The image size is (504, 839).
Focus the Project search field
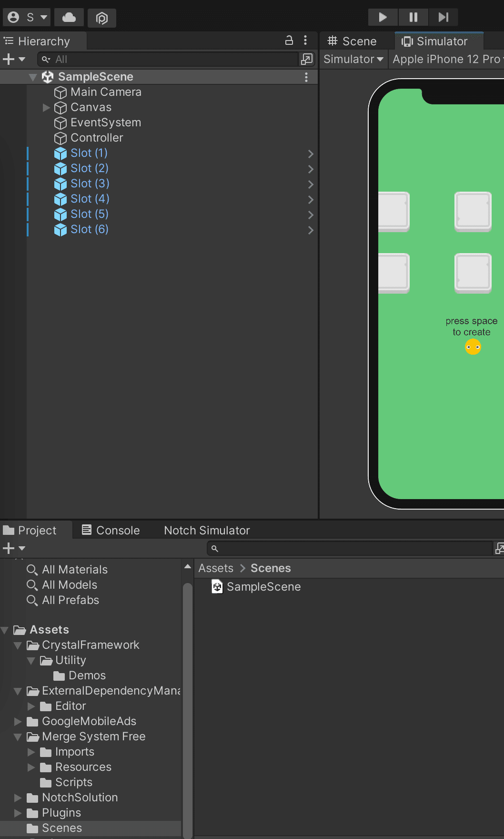click(x=350, y=548)
